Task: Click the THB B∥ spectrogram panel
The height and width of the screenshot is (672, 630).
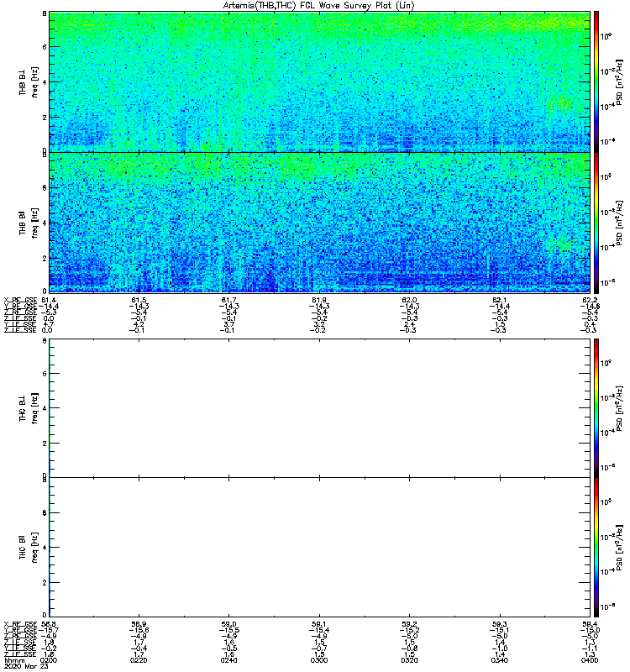Action: point(320,223)
